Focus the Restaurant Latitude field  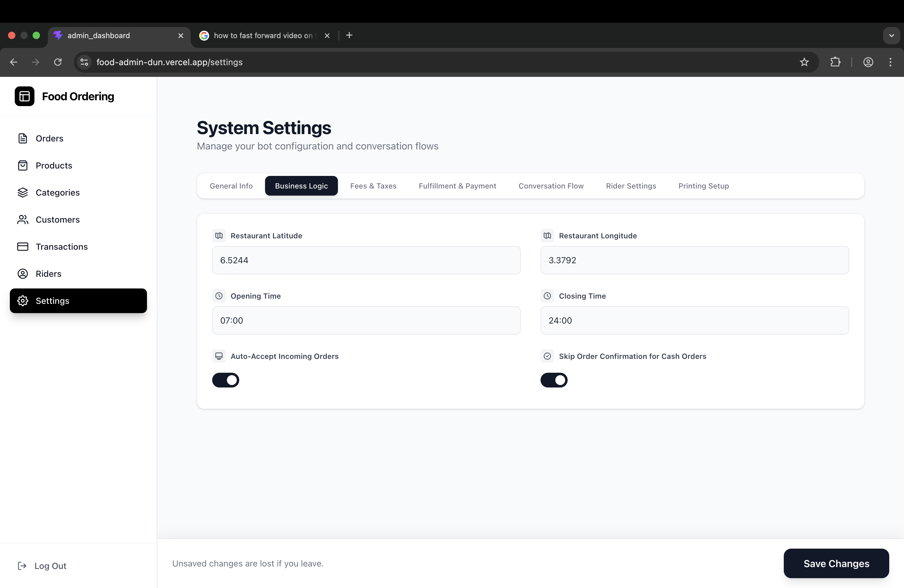coord(366,260)
